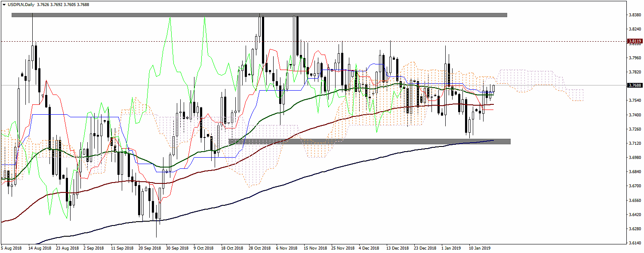Click the 23 Dec 2018 date label

point(425,248)
